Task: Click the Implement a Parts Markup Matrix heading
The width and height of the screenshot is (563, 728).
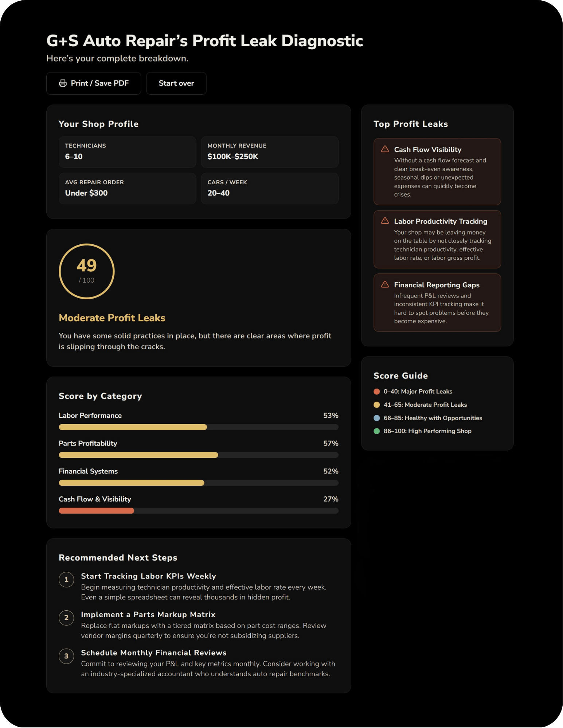Action: coord(148,614)
